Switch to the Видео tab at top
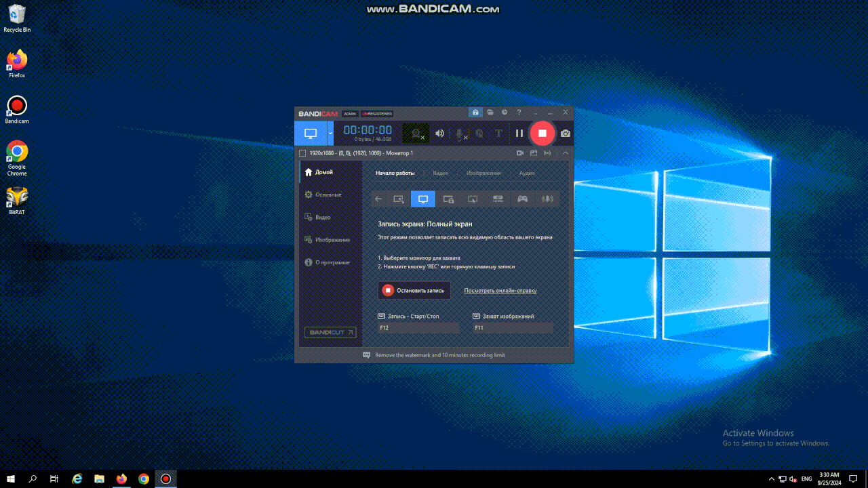Screen dimensions: 868x488 [441, 173]
